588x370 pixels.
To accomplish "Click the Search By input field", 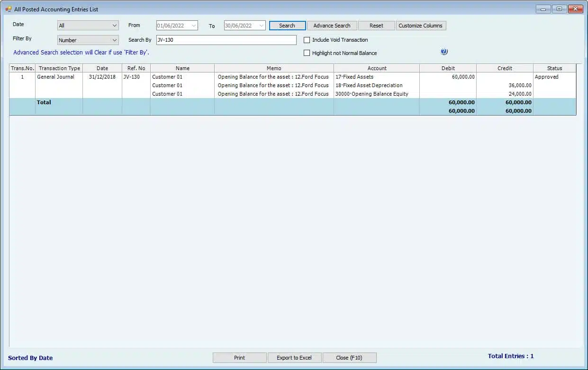I will click(226, 40).
